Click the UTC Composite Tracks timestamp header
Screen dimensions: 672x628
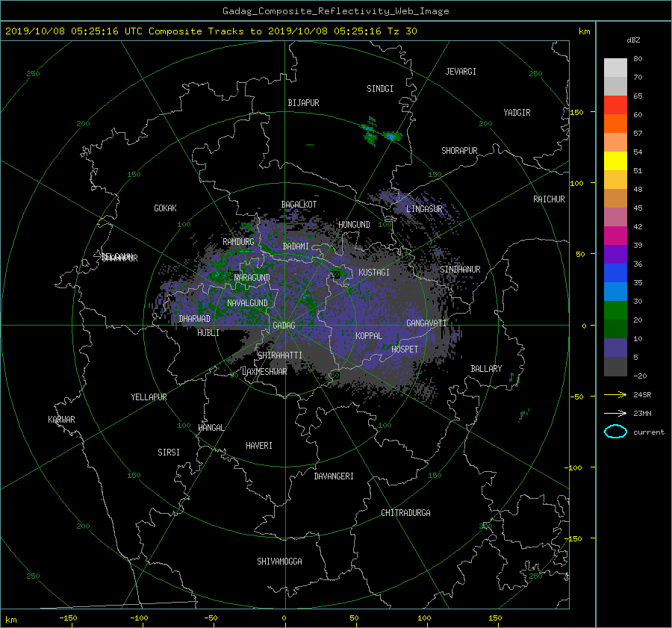[x=211, y=31]
